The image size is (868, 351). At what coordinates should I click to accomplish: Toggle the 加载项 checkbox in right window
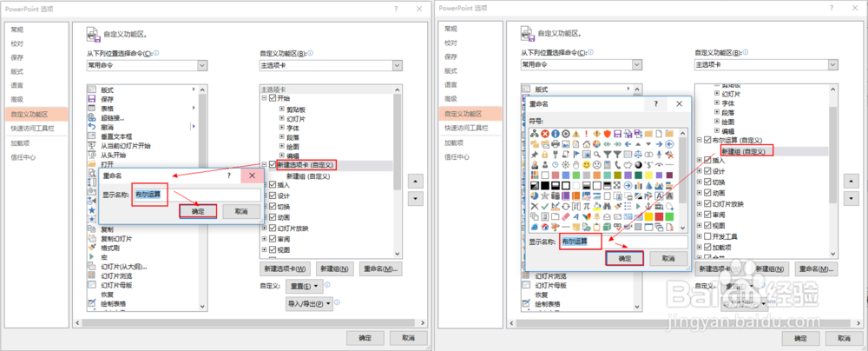click(x=707, y=247)
